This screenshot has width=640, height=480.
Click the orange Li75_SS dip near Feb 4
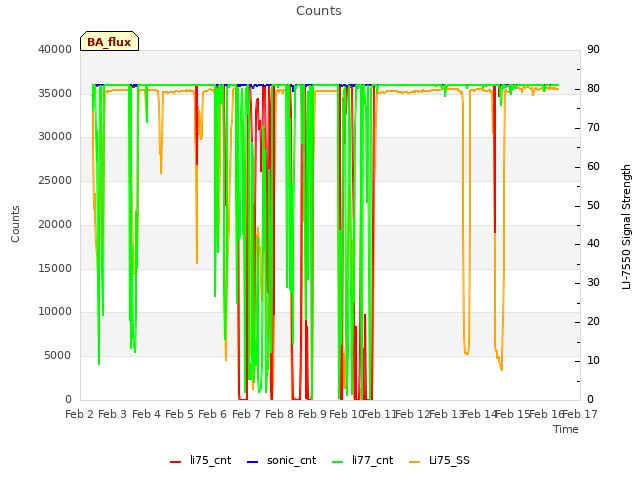tap(161, 171)
